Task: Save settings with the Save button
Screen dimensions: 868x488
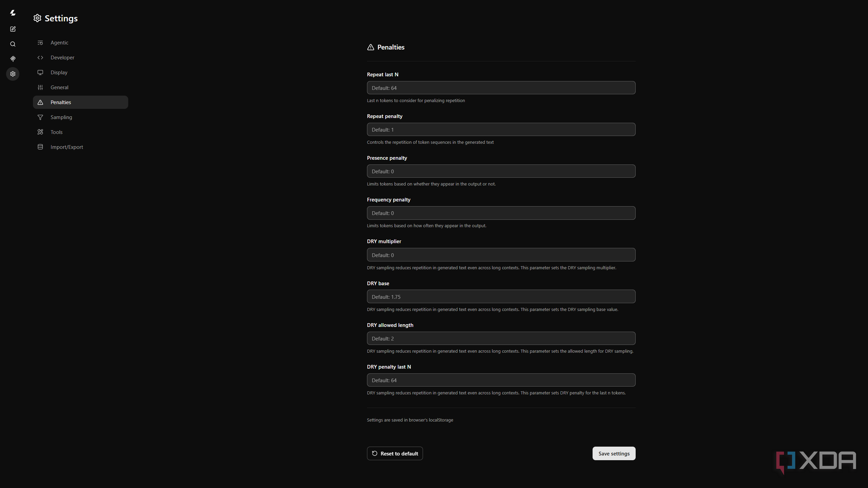Action: [x=614, y=453]
